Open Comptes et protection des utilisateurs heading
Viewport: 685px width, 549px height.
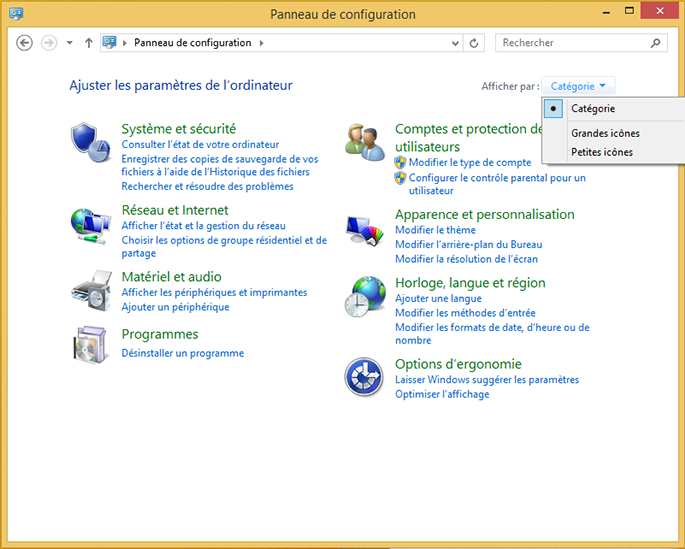point(468,138)
